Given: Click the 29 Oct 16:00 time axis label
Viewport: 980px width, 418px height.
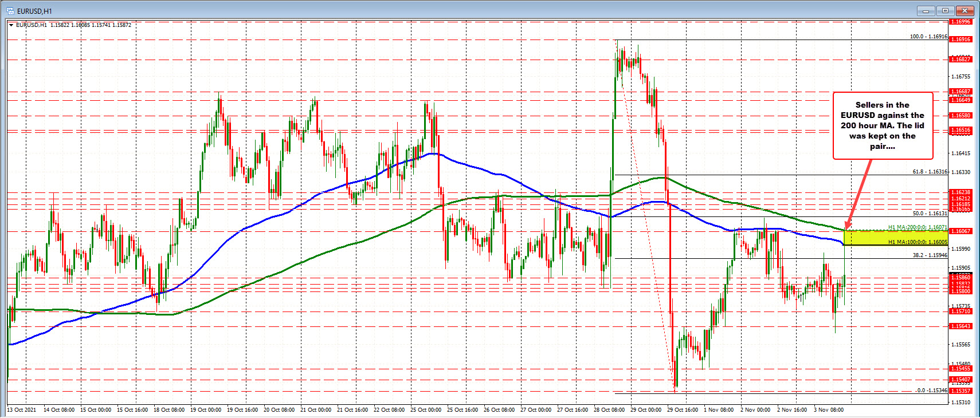Looking at the screenshot, I should click(683, 410).
